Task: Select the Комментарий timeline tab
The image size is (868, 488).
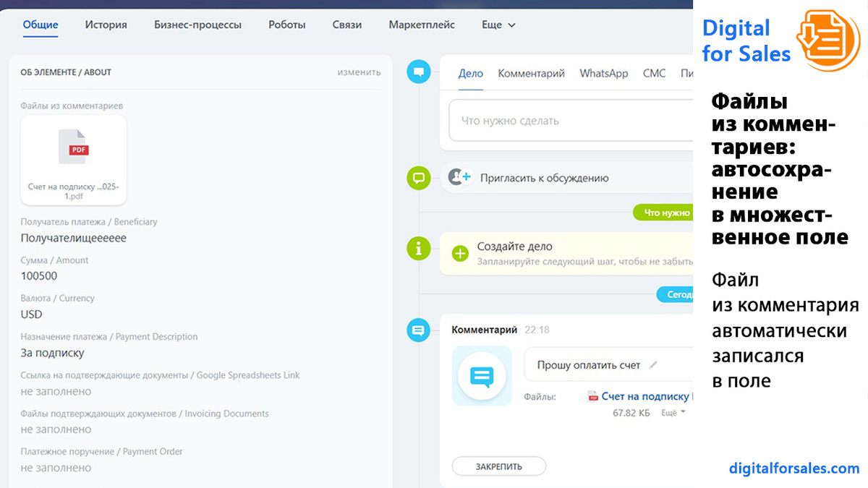Action: (532, 73)
